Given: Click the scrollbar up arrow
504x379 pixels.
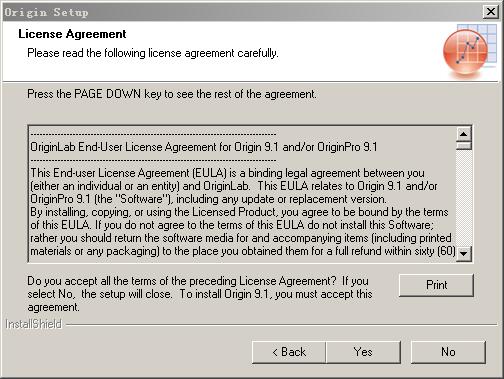Looking at the screenshot, I should point(464,134).
